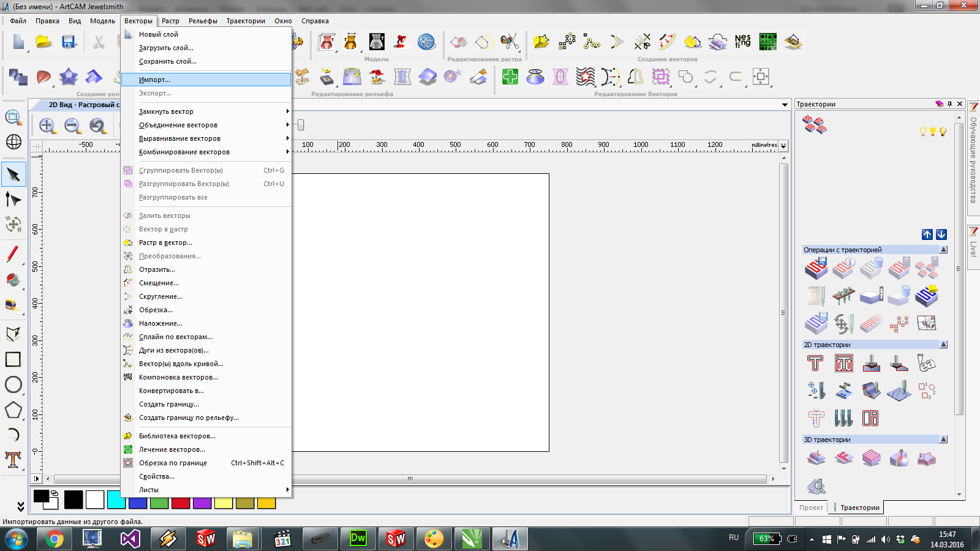Viewport: 980px width, 551px height.
Task: Expand the Листы submenu
Action: click(206, 490)
